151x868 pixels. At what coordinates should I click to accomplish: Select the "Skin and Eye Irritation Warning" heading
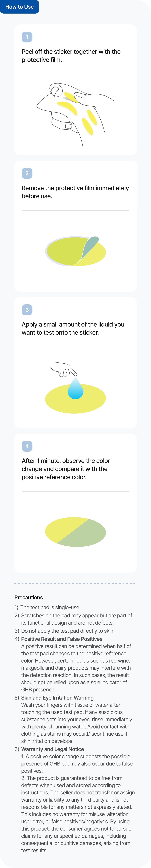57,697
